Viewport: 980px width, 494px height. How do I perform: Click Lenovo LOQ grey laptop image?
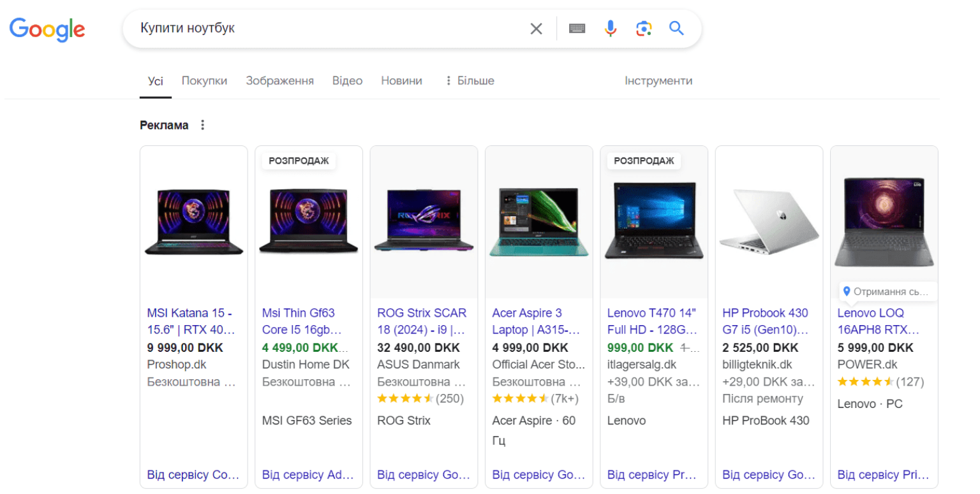click(884, 222)
